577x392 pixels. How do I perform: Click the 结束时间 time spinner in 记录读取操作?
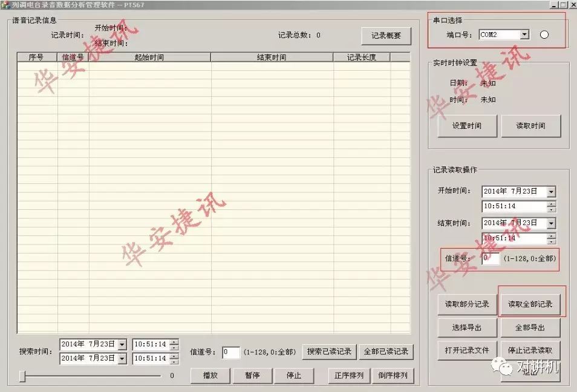tap(551, 238)
